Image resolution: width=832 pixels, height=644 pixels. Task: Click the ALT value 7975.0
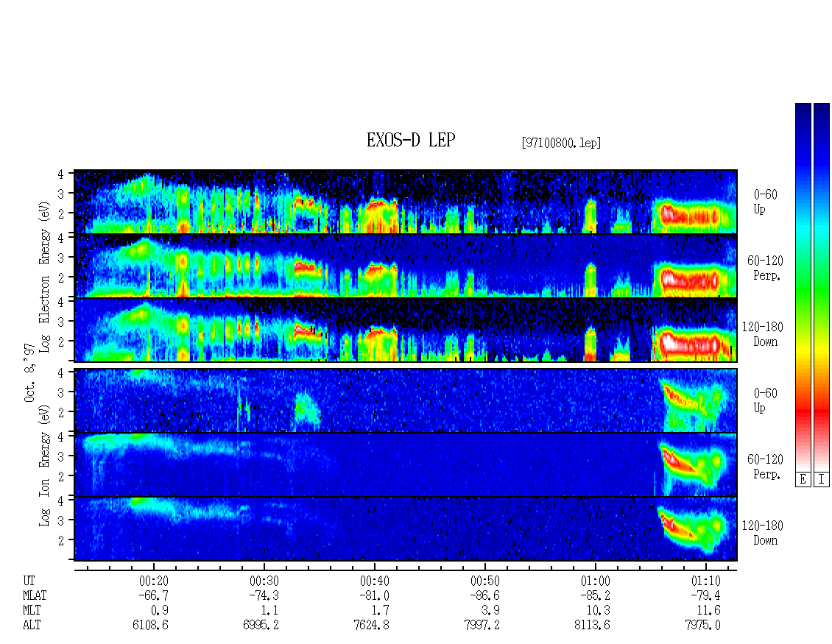coord(702,626)
